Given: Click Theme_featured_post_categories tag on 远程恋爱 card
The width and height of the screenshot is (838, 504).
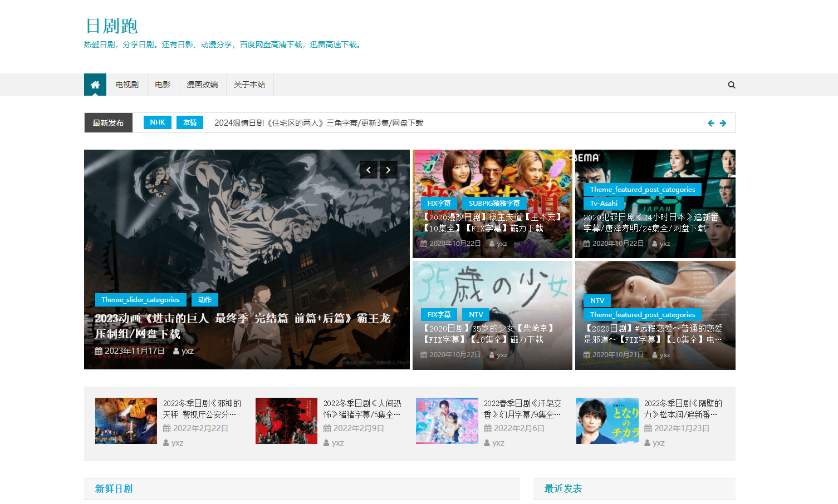Looking at the screenshot, I should click(643, 315).
